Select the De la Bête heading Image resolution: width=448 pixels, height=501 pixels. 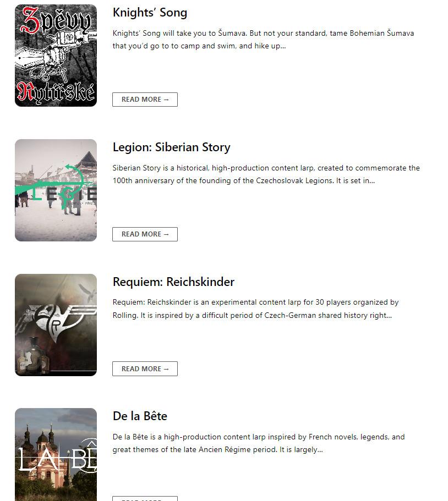140,416
